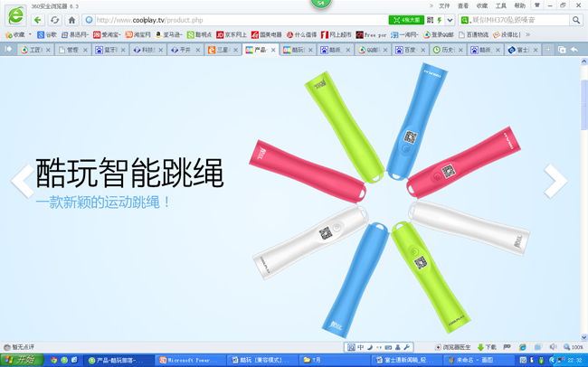The height and width of the screenshot is (367, 588).
Task: Open the address bar history dropdown arrow
Action: (450, 20)
